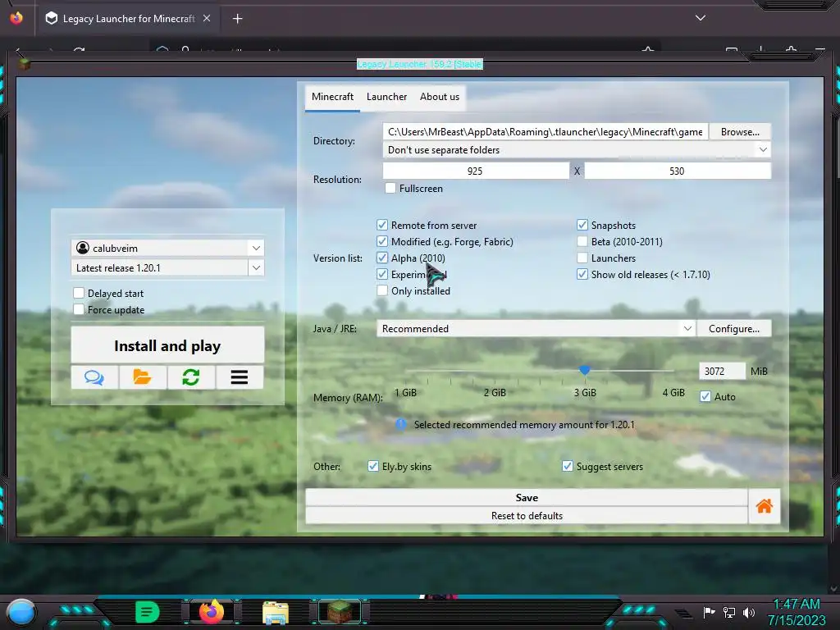
Task: Click the blue info icon by memory message
Action: (400, 424)
